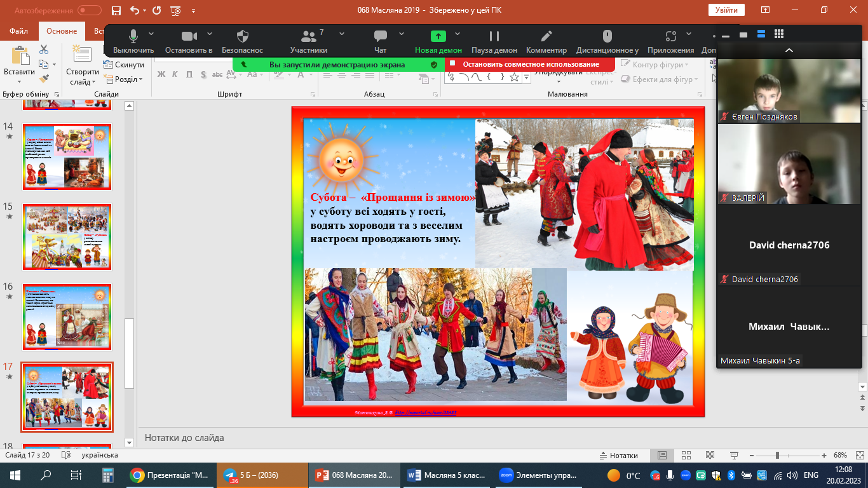Open Word Масляна 5 клас from taskbar
This screenshot has height=488, width=868.
tap(447, 475)
